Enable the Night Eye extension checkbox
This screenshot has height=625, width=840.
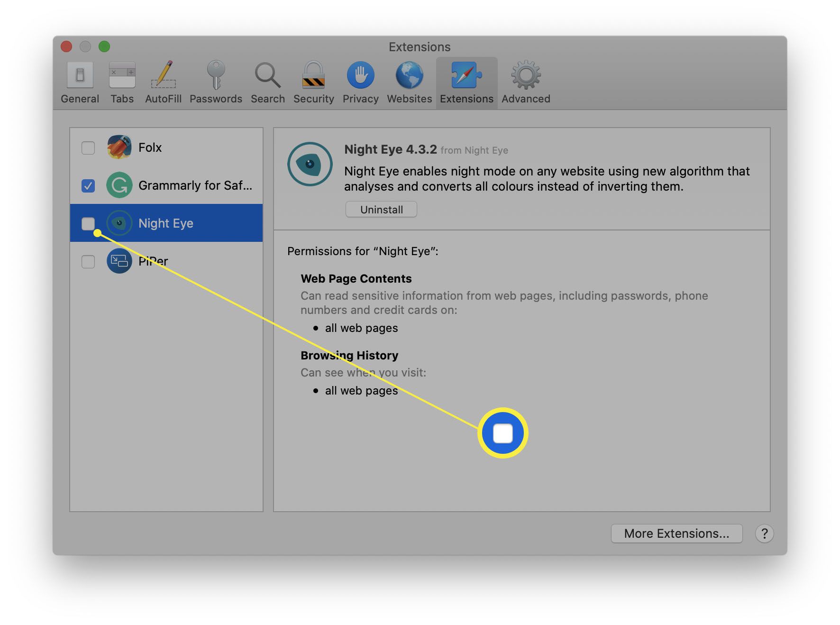click(x=88, y=223)
